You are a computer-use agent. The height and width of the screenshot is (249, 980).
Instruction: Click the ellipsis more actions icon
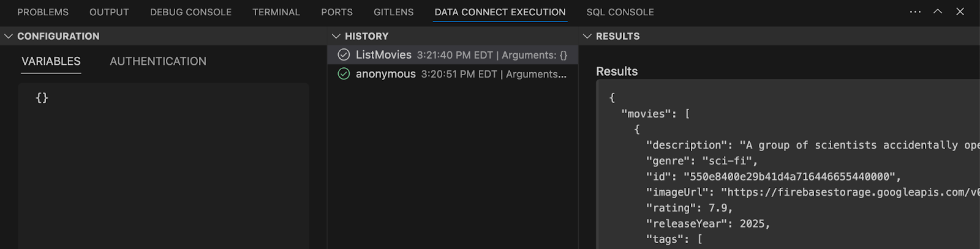tap(915, 12)
